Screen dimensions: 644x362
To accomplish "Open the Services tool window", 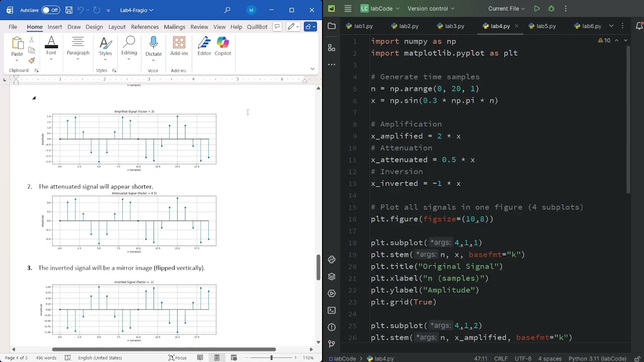I will click(332, 293).
